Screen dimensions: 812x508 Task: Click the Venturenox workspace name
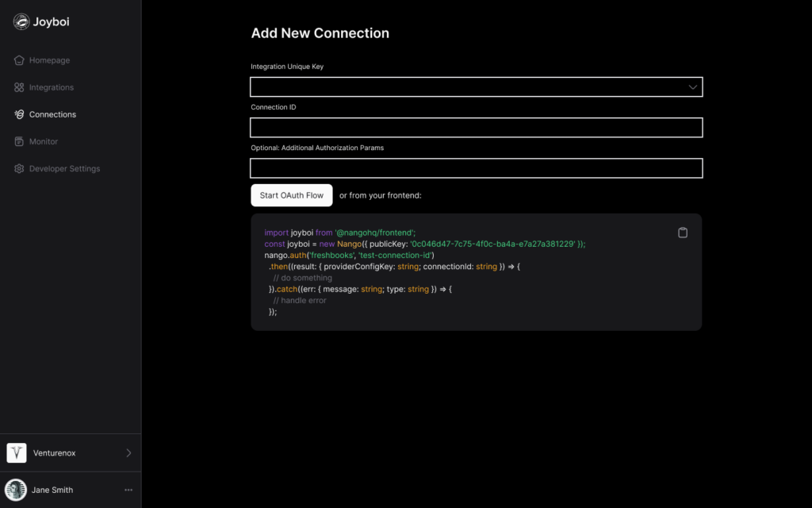click(x=55, y=453)
